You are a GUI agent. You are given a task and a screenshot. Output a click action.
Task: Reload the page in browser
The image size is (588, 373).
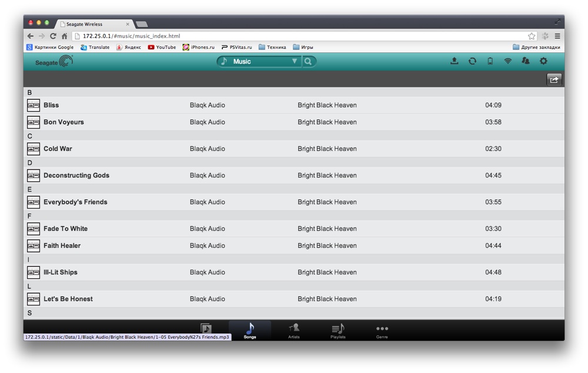tap(53, 36)
